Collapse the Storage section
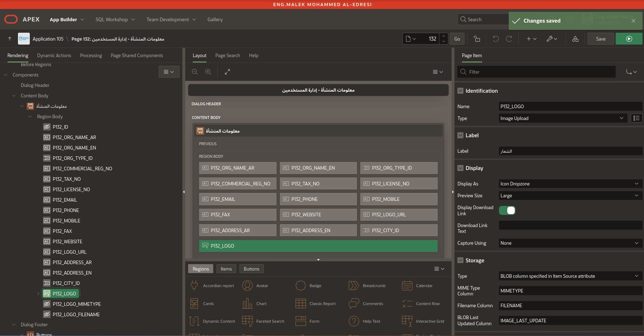The height and width of the screenshot is (336, 644). [460, 261]
